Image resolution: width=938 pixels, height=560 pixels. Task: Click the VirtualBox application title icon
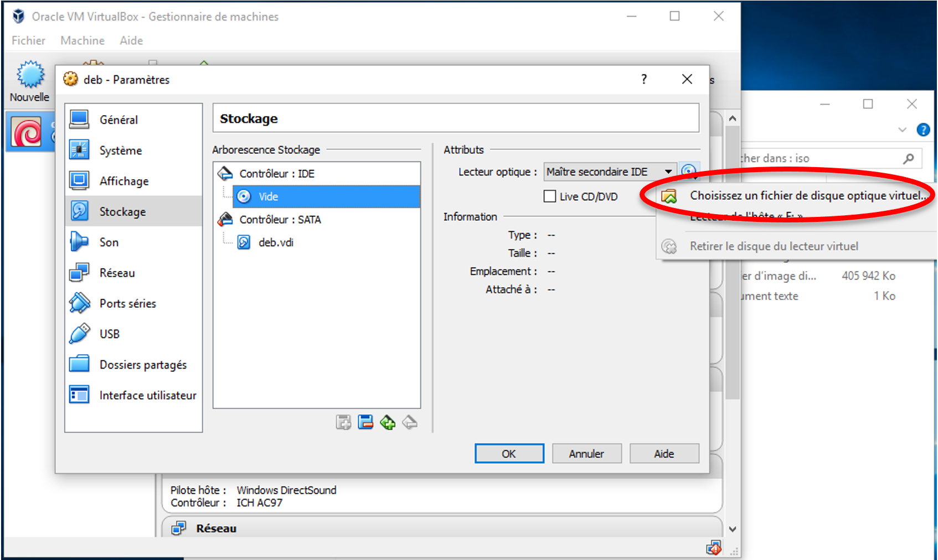[19, 16]
